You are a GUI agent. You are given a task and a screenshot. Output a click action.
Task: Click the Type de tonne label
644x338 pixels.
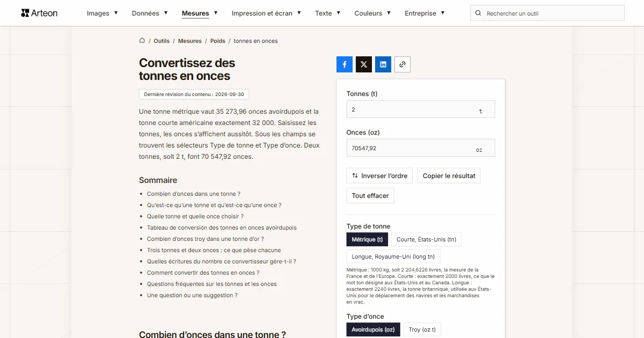[369, 226]
